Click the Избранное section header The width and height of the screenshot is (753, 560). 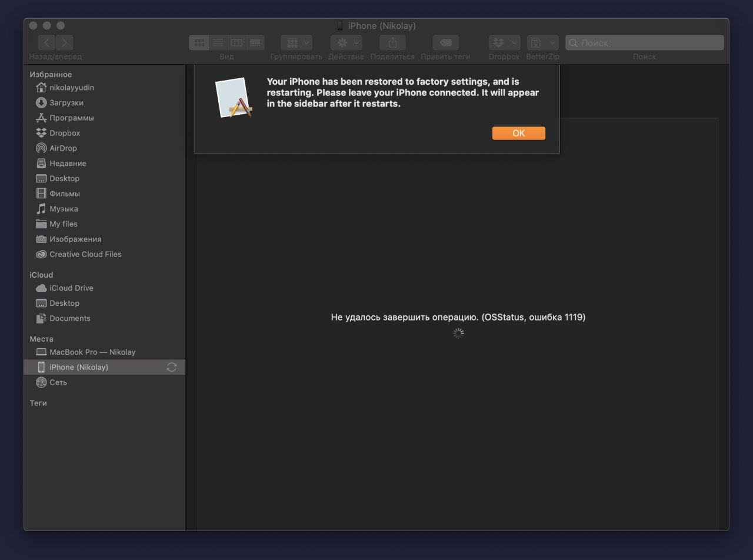click(51, 75)
